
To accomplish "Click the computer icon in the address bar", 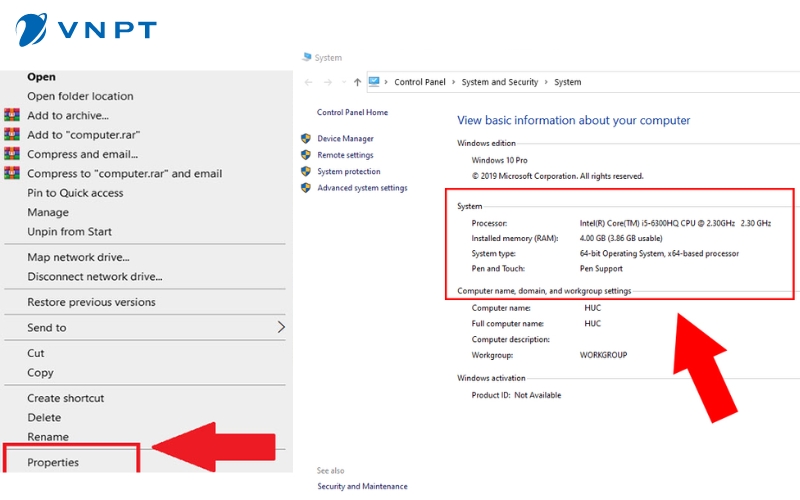I will (374, 82).
